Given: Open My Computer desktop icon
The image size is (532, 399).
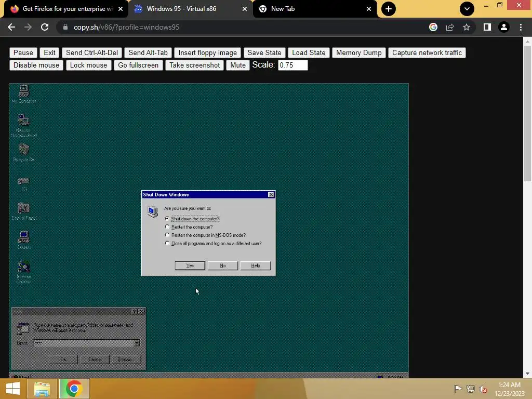Looking at the screenshot, I should (x=24, y=94).
